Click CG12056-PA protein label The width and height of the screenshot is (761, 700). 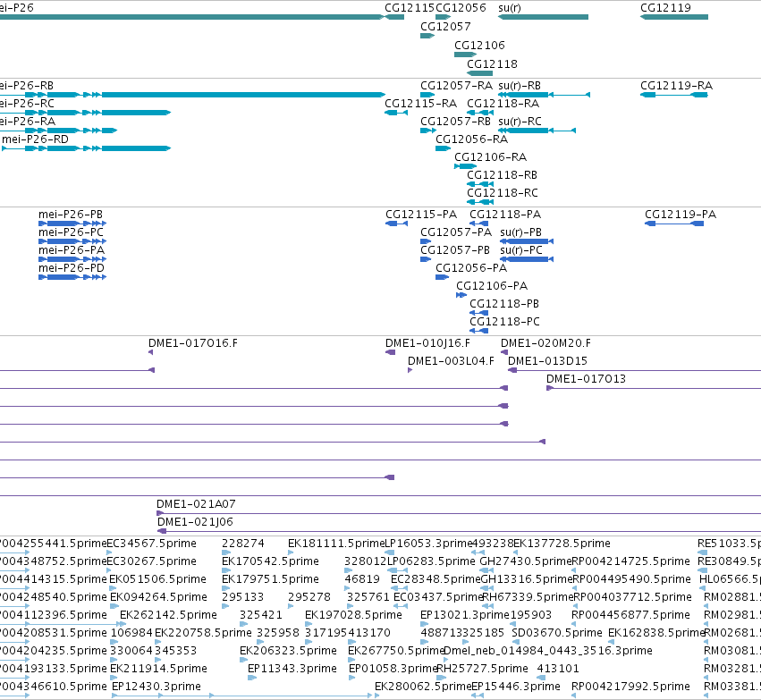click(471, 268)
